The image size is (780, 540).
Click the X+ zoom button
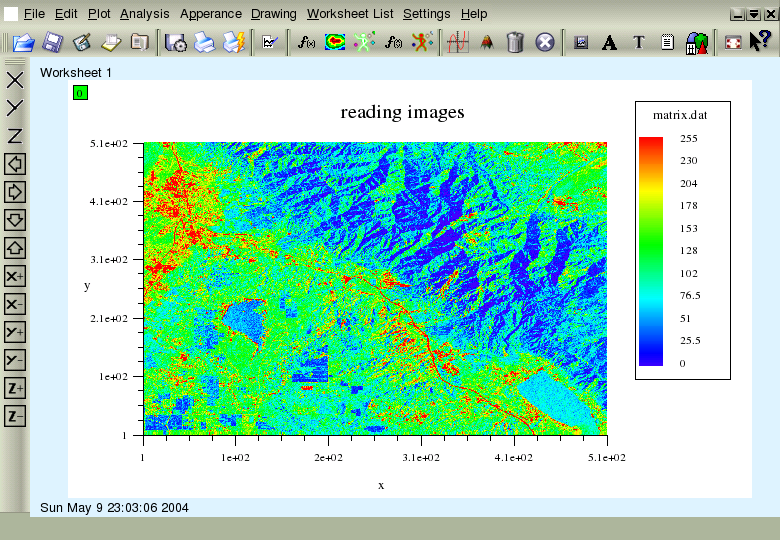click(x=15, y=276)
